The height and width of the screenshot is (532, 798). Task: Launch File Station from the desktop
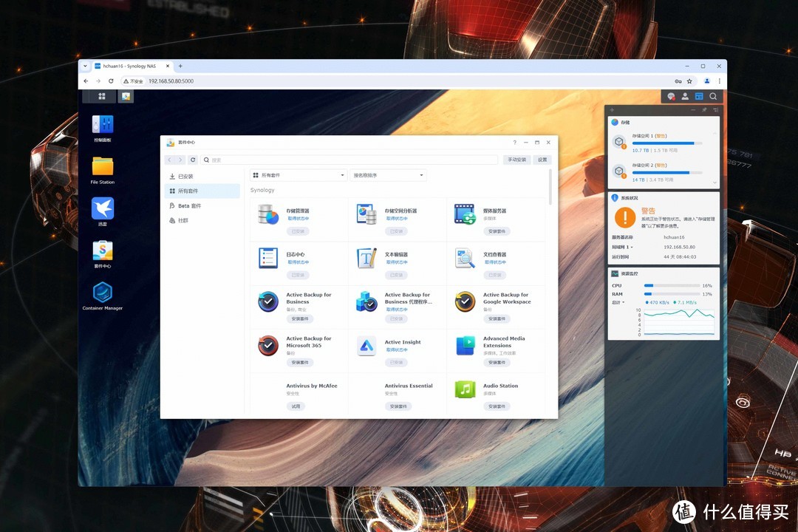tap(102, 167)
